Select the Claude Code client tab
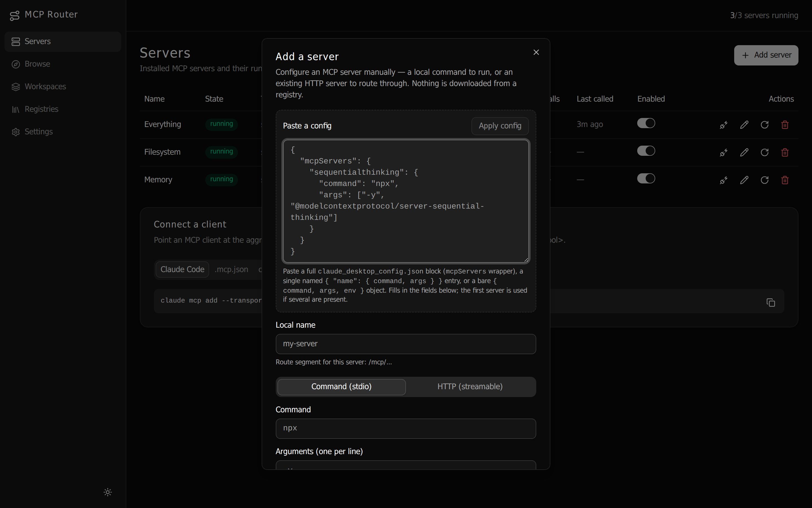This screenshot has height=508, width=812. 182,270
